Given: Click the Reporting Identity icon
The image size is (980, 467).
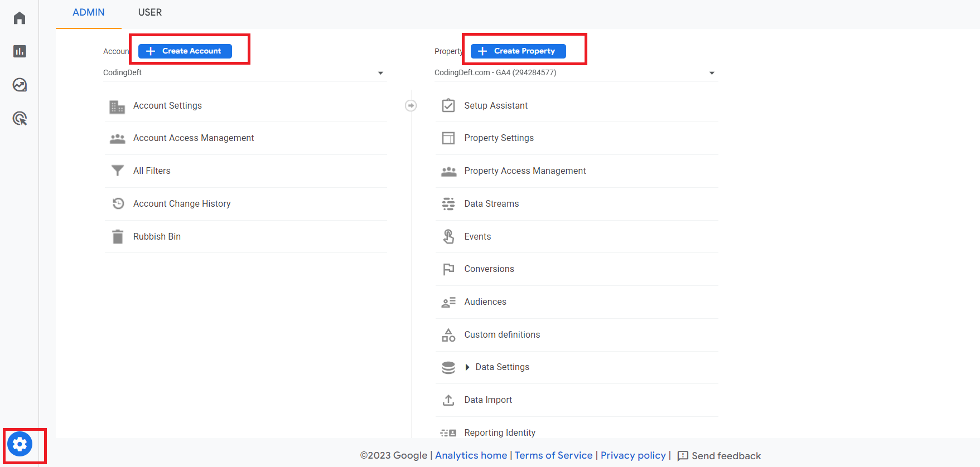Looking at the screenshot, I should pyautogui.click(x=448, y=432).
